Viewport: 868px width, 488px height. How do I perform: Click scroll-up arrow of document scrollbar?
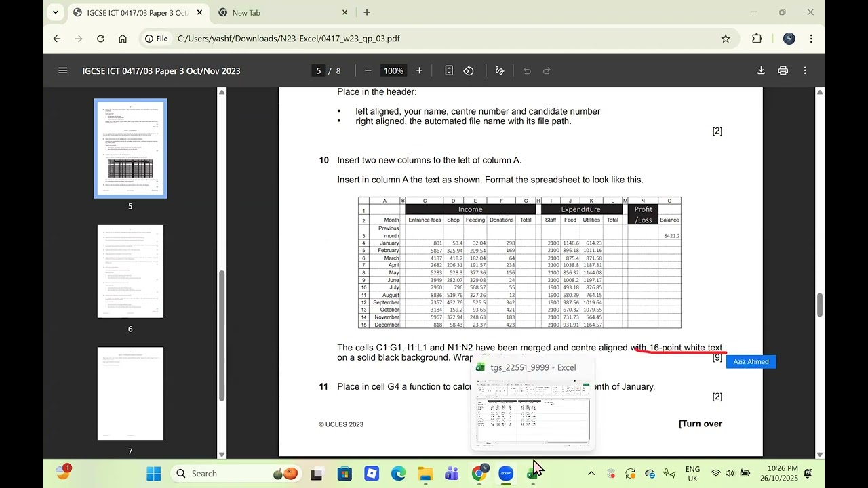point(819,92)
